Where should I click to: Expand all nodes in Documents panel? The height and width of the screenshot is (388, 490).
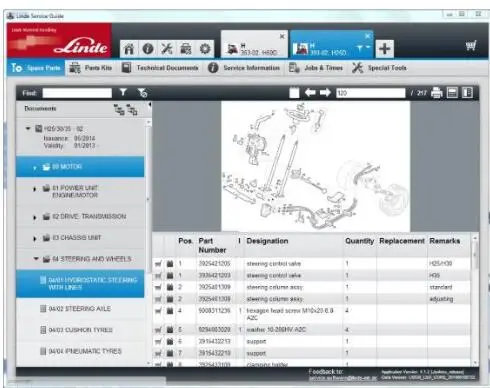119,110
